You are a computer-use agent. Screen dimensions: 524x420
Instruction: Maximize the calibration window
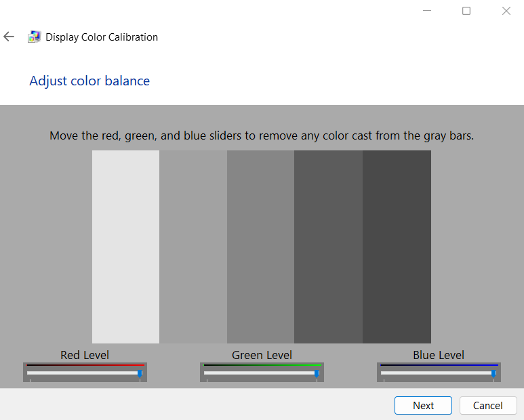466,11
